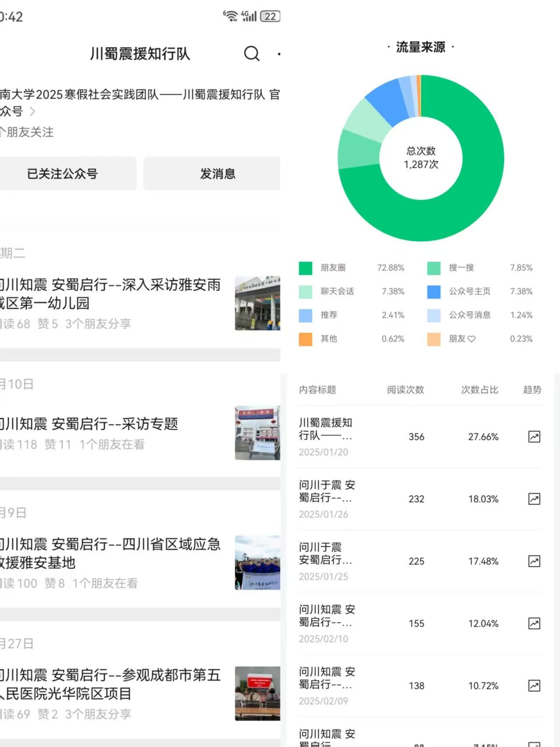The image size is (560, 747).
Task: Open the 成都市第五人民医院 article thumbnail
Action: click(257, 693)
